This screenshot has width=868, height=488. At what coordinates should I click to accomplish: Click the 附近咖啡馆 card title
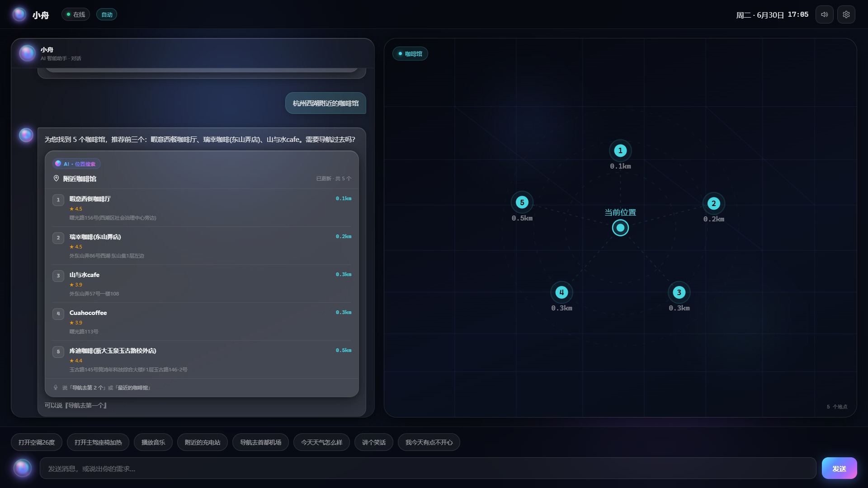(x=80, y=179)
